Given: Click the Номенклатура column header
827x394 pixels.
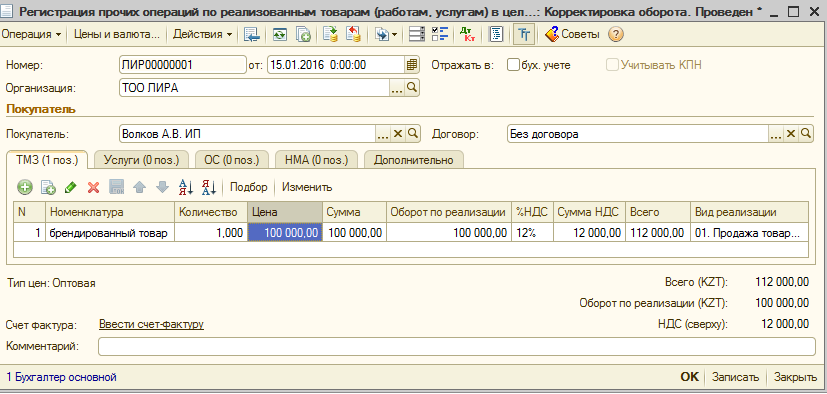Looking at the screenshot, I should tap(110, 212).
